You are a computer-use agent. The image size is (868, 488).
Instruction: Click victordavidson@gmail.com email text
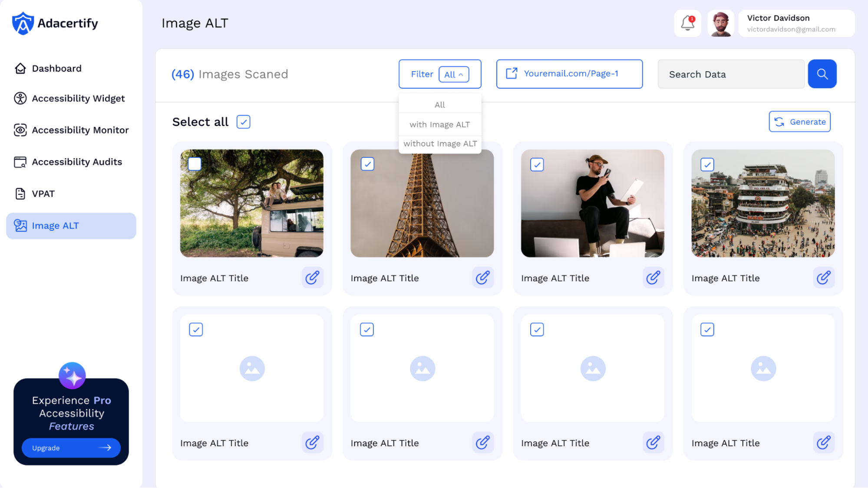[x=791, y=29]
